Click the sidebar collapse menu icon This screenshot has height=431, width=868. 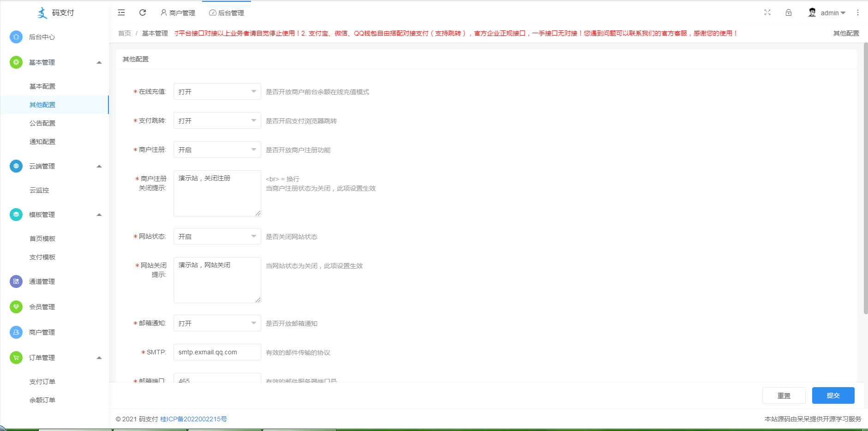click(x=121, y=13)
